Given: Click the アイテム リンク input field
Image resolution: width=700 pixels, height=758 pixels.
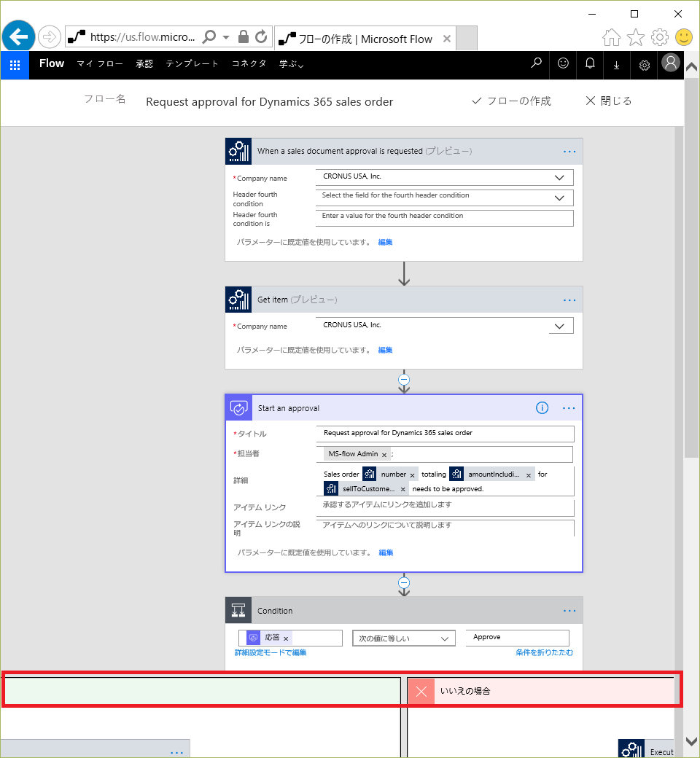Looking at the screenshot, I should pyautogui.click(x=445, y=507).
